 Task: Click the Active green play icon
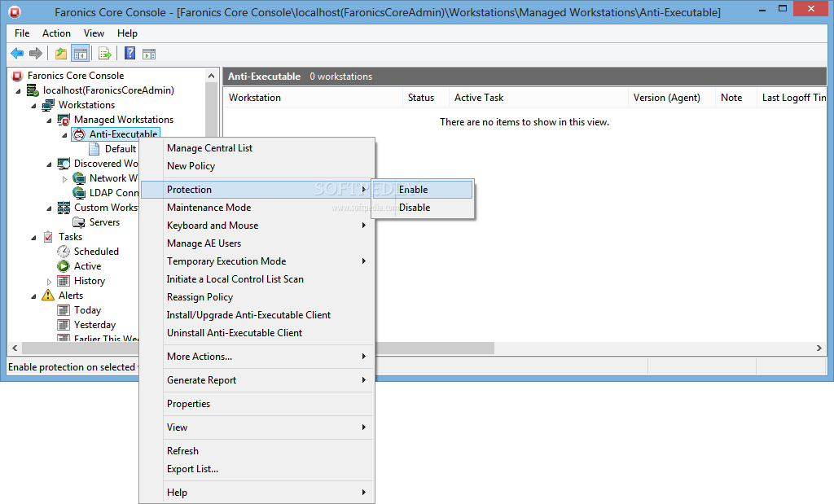click(64, 265)
